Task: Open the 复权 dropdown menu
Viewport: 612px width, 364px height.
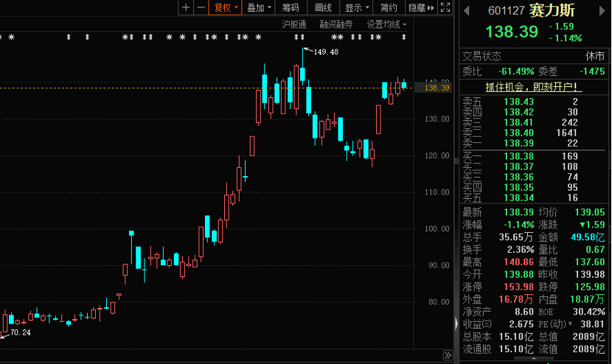Action: click(226, 7)
